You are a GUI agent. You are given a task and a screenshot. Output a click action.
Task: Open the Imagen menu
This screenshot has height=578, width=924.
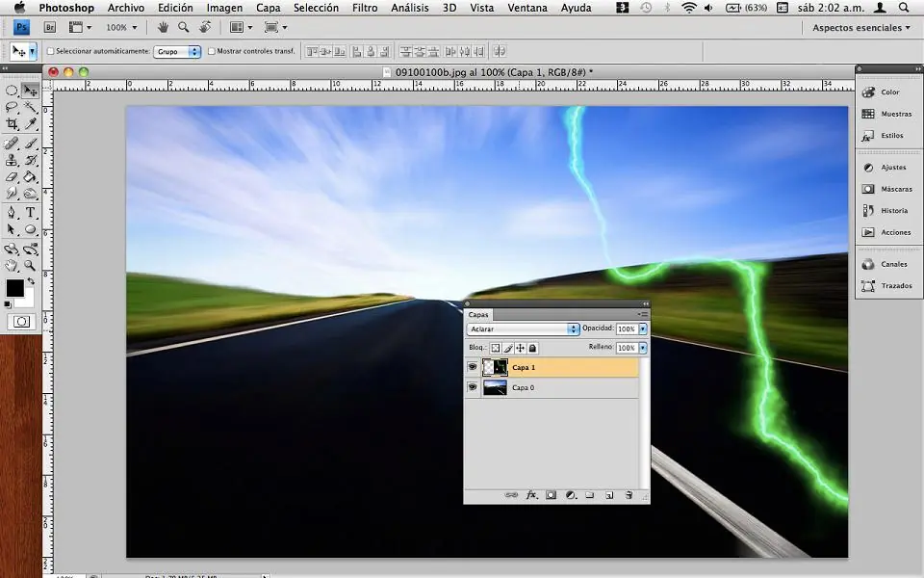tap(224, 8)
